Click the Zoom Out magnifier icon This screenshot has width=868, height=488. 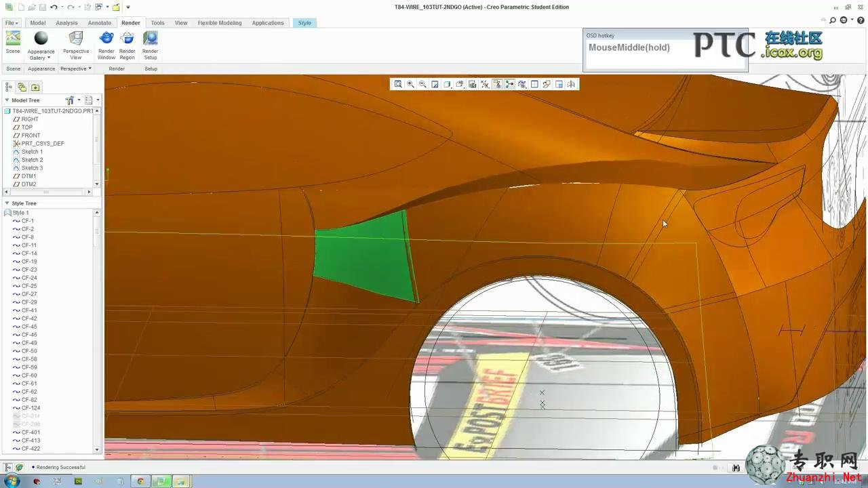pos(422,84)
